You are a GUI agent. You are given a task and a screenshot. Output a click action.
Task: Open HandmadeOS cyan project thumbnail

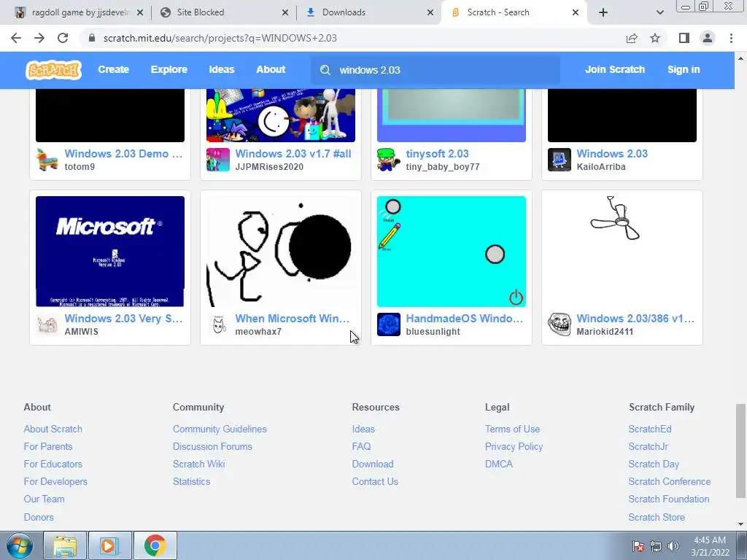pyautogui.click(x=451, y=252)
